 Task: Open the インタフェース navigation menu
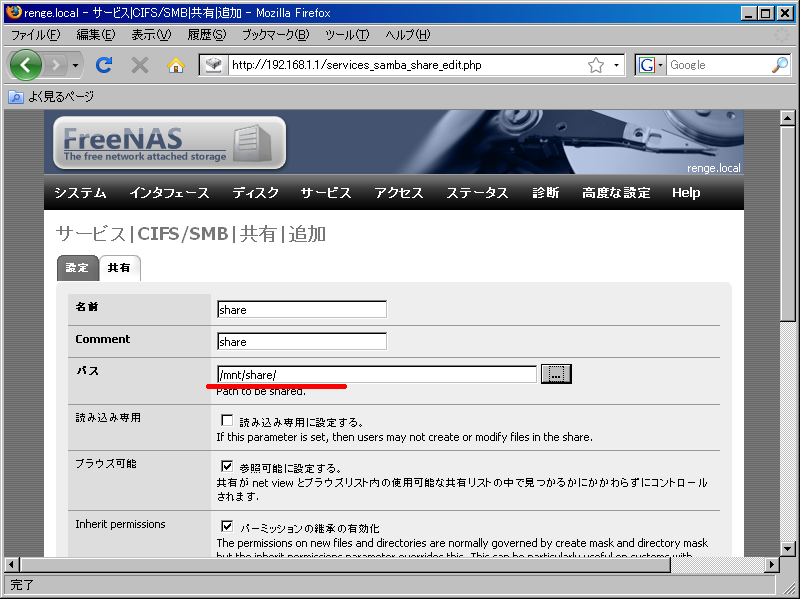(169, 193)
